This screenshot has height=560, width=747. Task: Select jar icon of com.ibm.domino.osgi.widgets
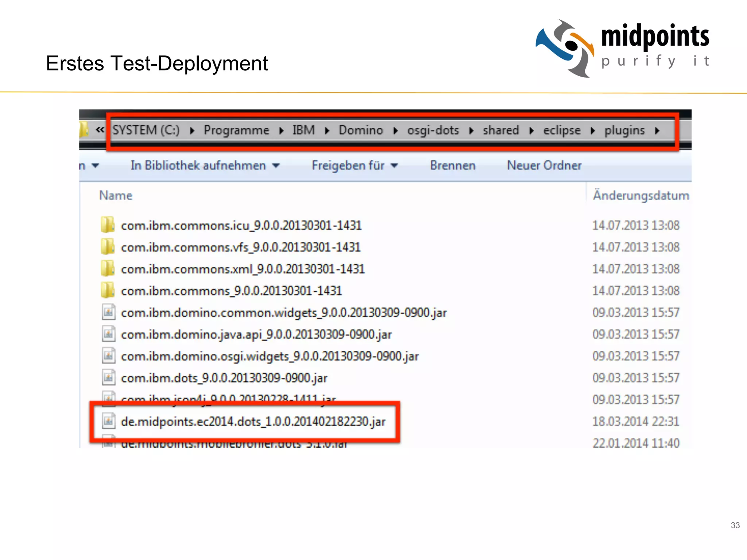[108, 356]
